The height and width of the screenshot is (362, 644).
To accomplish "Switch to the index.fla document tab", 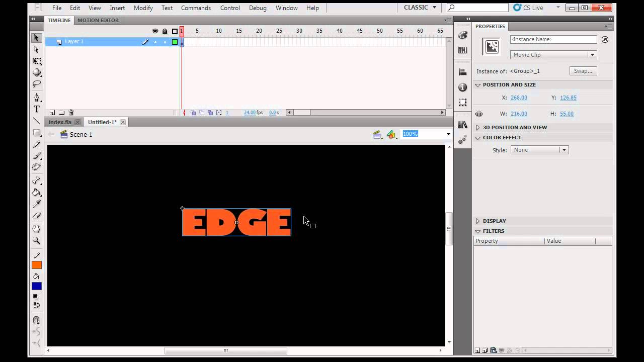I will 60,122.
